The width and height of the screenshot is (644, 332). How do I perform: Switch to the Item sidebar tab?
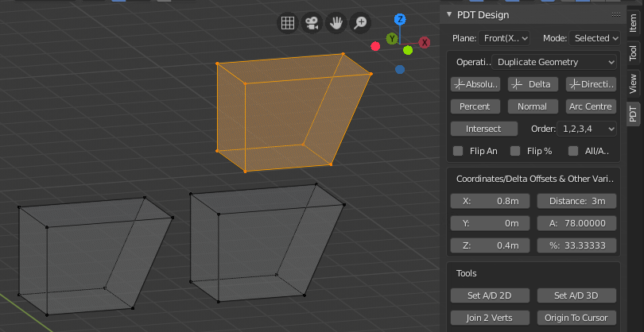(x=634, y=22)
